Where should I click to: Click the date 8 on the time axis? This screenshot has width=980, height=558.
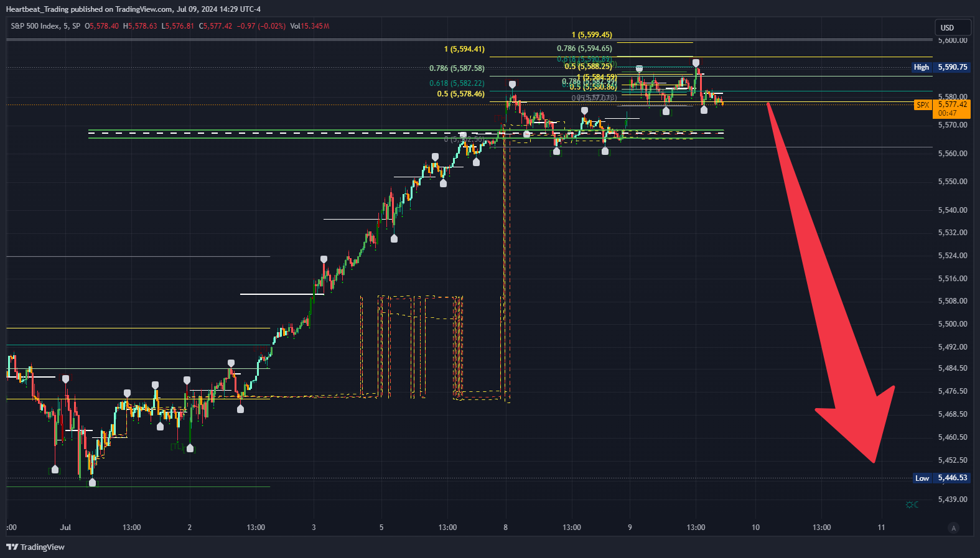(x=506, y=528)
